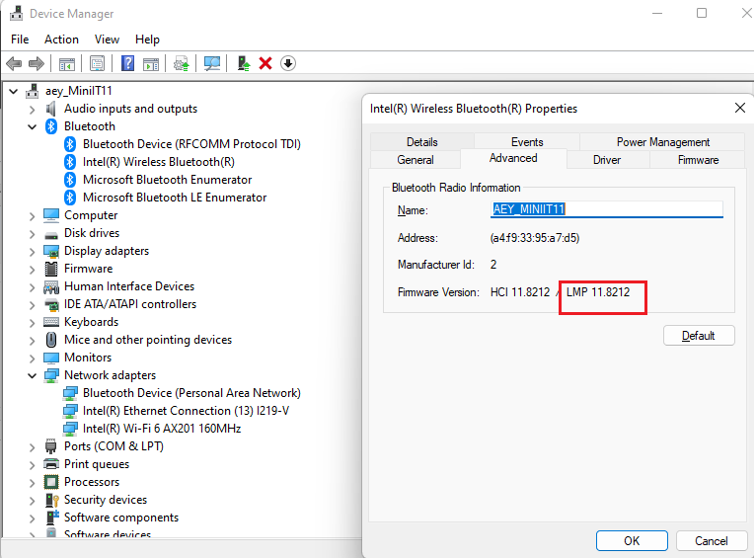This screenshot has width=756, height=558.
Task: Click the Show/Hide Action Pane toolbar icon
Action: tap(151, 63)
